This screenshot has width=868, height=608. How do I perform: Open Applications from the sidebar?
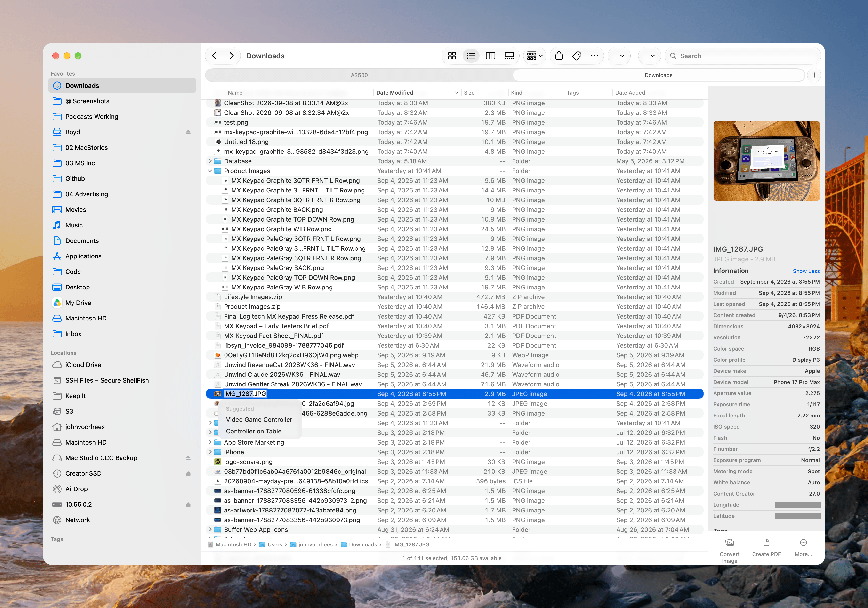coord(122,256)
